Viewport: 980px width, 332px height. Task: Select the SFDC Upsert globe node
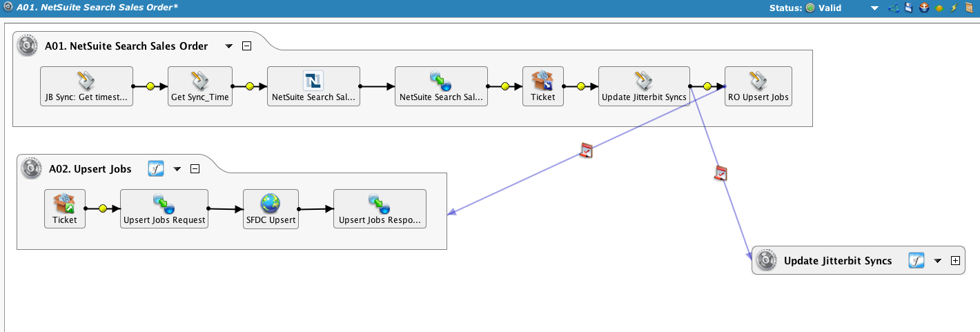pyautogui.click(x=271, y=209)
